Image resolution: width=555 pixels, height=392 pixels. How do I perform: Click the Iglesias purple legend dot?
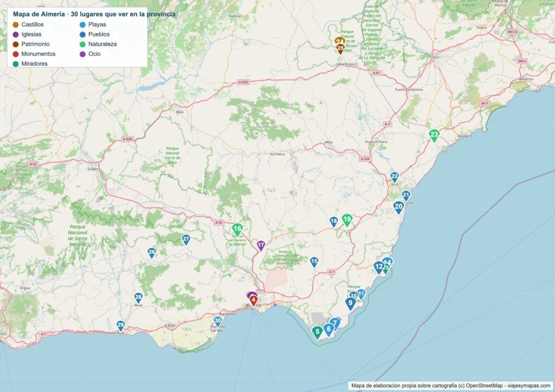(16, 34)
